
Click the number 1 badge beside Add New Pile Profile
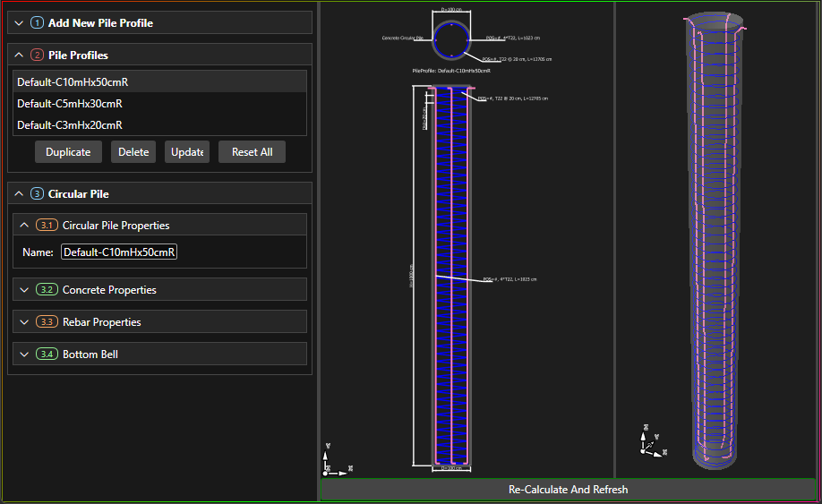[x=37, y=22]
